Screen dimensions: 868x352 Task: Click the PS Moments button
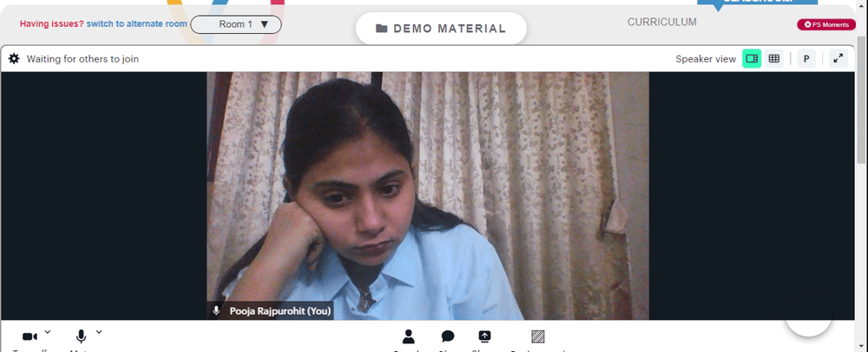pos(826,24)
